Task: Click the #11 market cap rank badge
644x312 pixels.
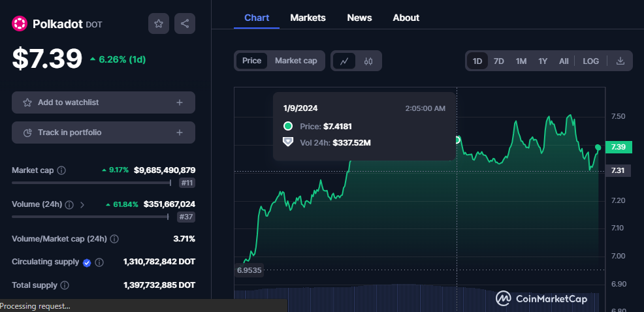Action: click(187, 183)
